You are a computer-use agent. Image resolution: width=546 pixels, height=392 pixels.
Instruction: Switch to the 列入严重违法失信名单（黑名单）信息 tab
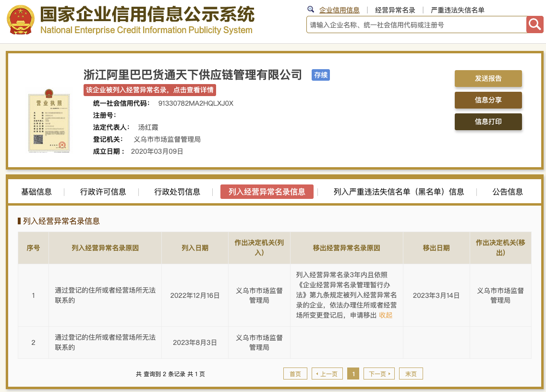399,192
